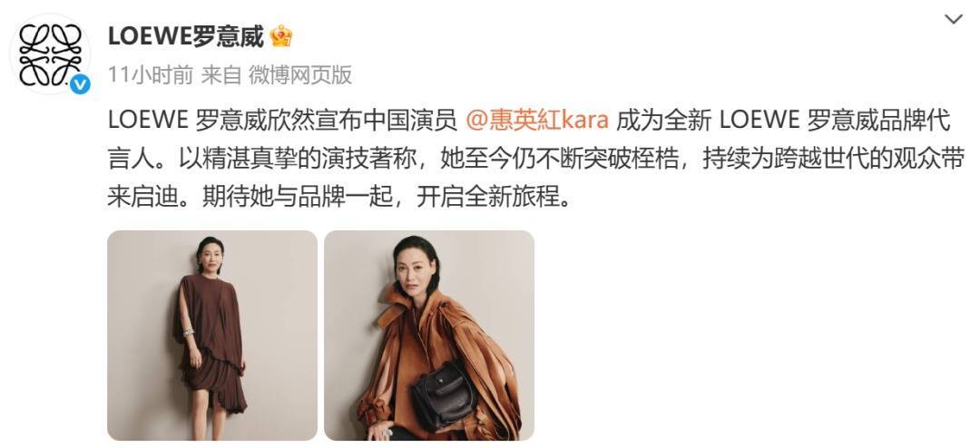Viewport: 980px width, 448px height.
Task: Click the 微博网页版 source link
Action: pyautogui.click(x=300, y=75)
